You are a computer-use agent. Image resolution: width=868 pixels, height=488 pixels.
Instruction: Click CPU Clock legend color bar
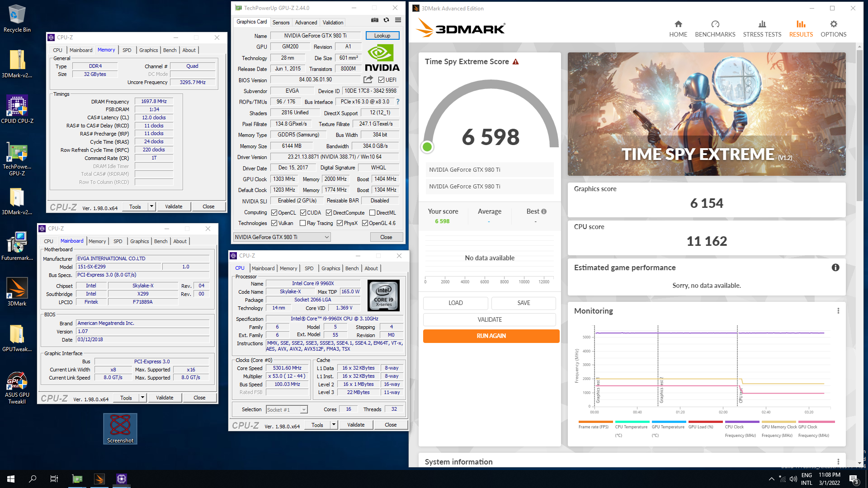(x=742, y=422)
